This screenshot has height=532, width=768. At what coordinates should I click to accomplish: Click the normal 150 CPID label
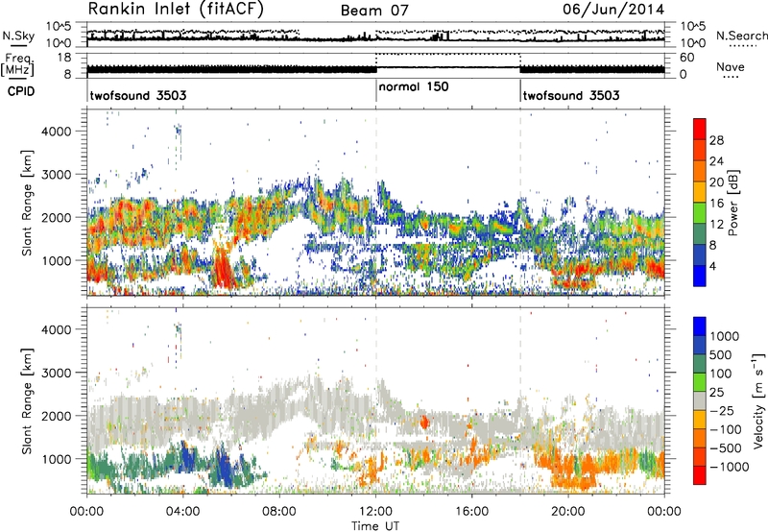414,86
